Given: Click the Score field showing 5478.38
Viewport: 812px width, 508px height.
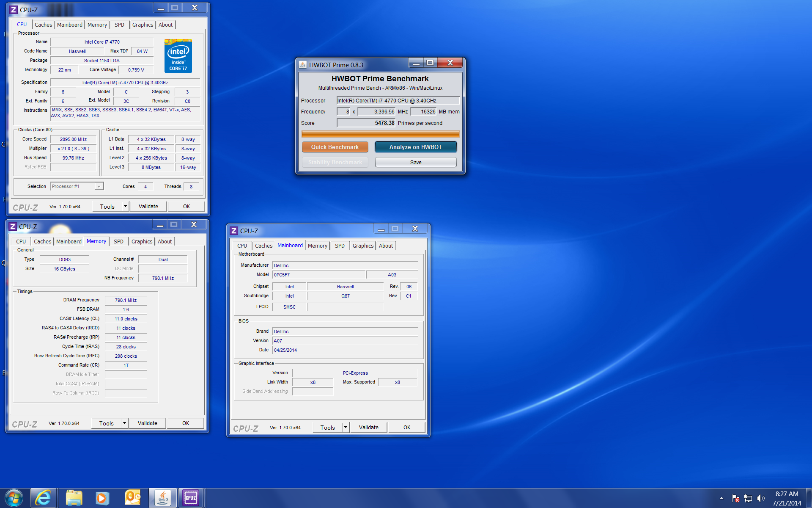Looking at the screenshot, I should tap(366, 123).
